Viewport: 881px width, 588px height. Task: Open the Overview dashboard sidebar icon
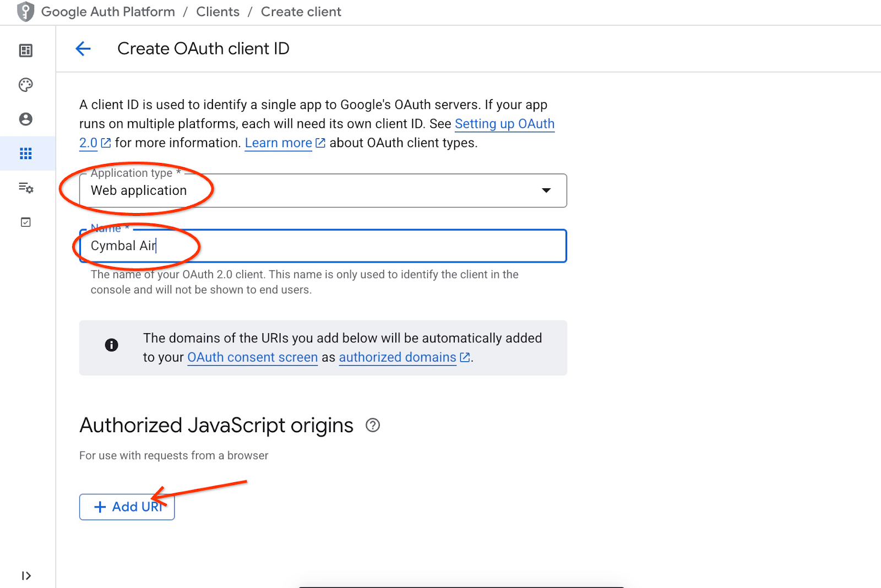[26, 51]
